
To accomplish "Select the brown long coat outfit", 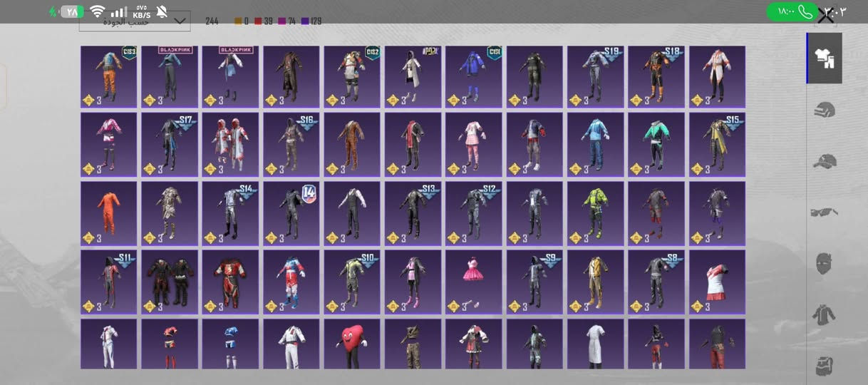I will pos(291,77).
